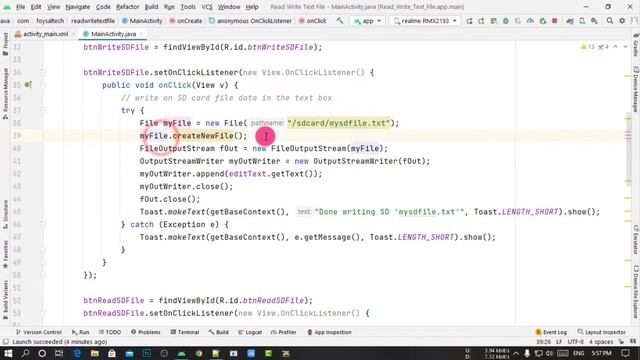Click the Windows taskbar search icon
Screen dimensions: 640x360
(x=25, y=353)
